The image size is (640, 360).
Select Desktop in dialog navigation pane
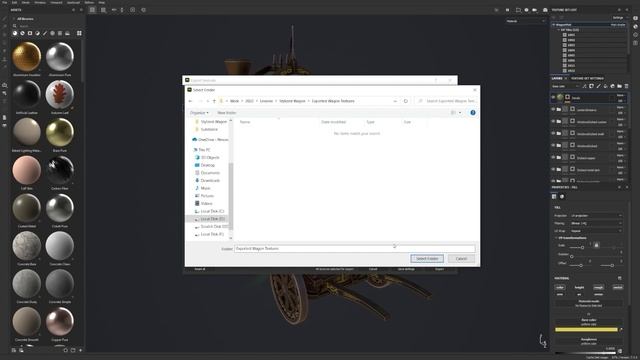coord(208,165)
